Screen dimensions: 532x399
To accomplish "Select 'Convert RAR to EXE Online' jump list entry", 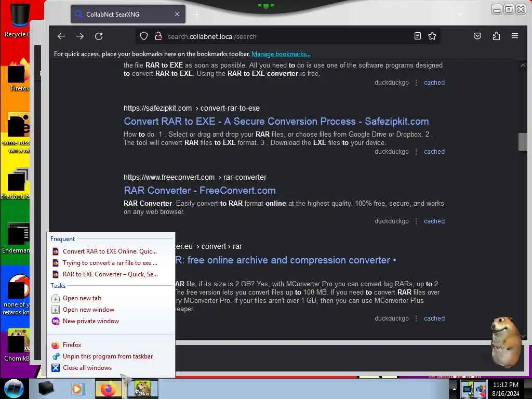I will tap(110, 251).
